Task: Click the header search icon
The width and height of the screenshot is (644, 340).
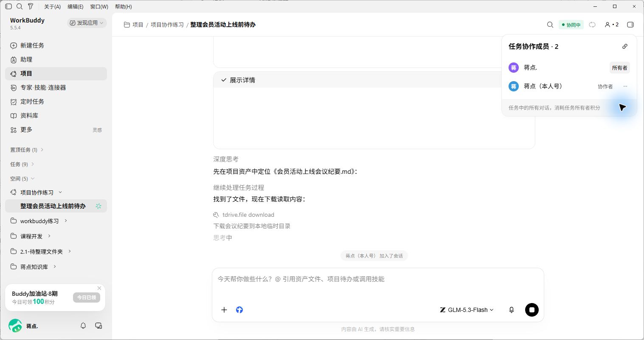Action: click(550, 25)
